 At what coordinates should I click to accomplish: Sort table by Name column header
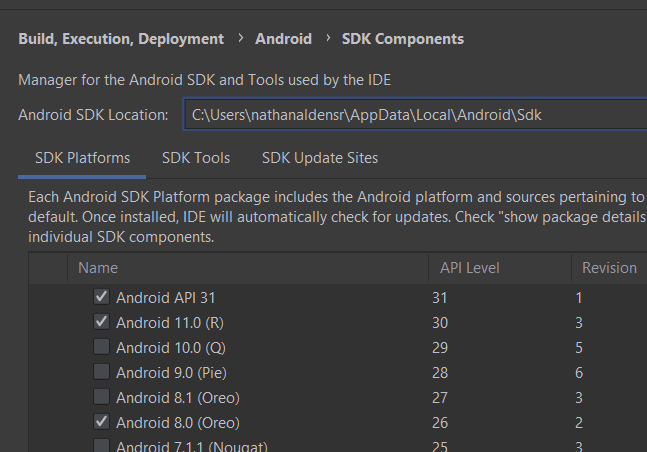point(98,268)
